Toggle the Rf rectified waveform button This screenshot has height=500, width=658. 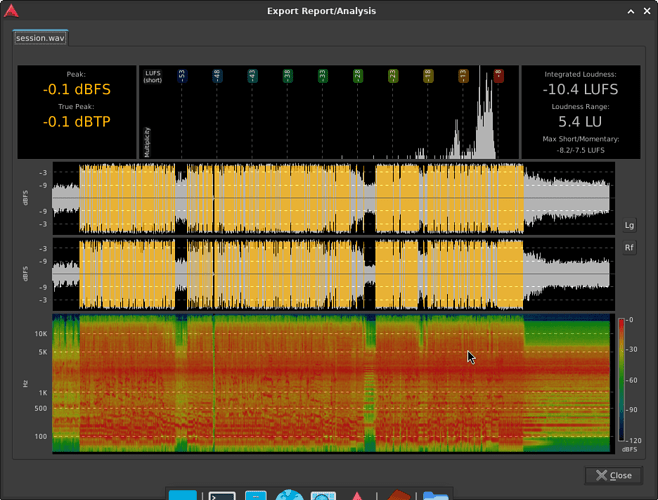click(629, 248)
